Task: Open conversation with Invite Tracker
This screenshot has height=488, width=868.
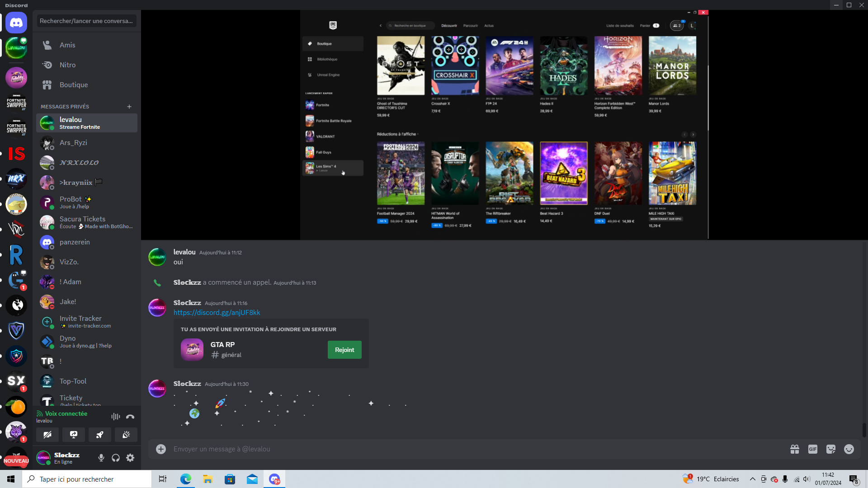Action: [87, 322]
